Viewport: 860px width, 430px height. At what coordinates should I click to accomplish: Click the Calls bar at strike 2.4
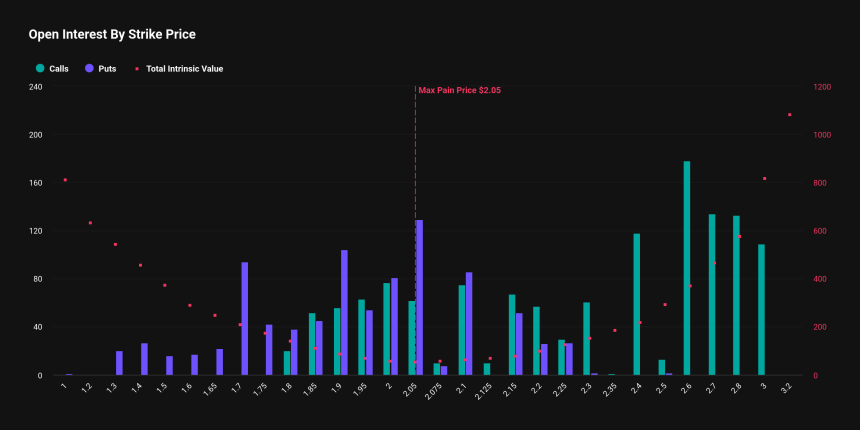pos(637,304)
